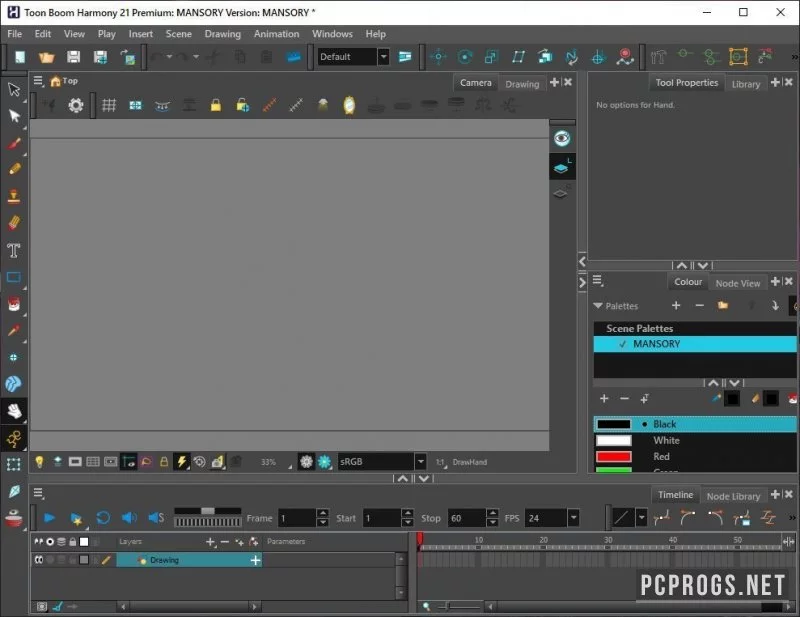800x617 pixels.
Task: Click the Skew tool icon
Action: (518, 57)
